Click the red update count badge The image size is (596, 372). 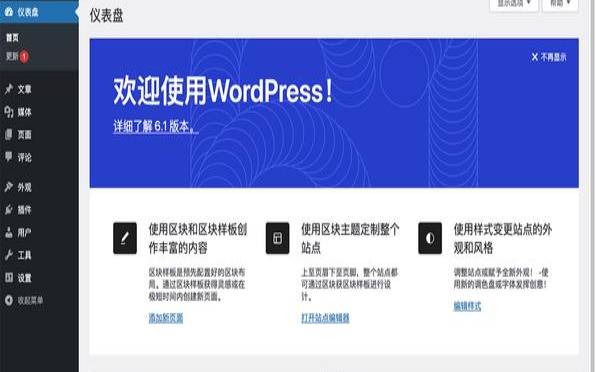[x=24, y=57]
